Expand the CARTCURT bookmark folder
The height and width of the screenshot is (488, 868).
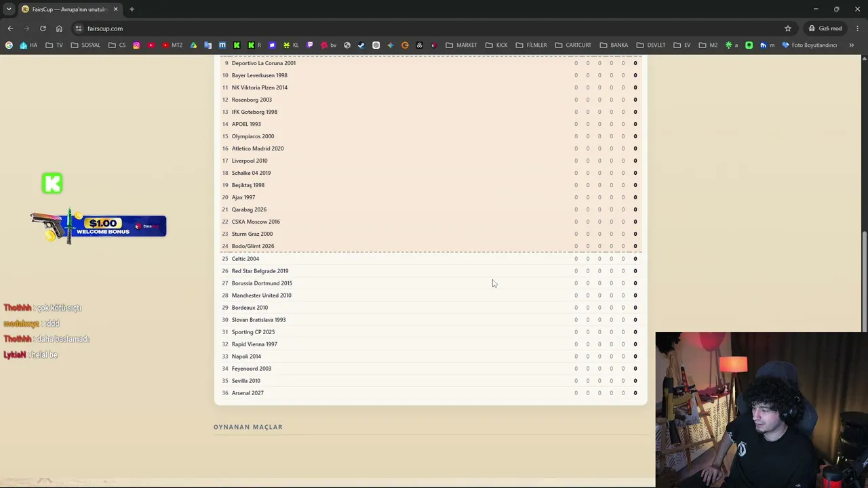[573, 45]
